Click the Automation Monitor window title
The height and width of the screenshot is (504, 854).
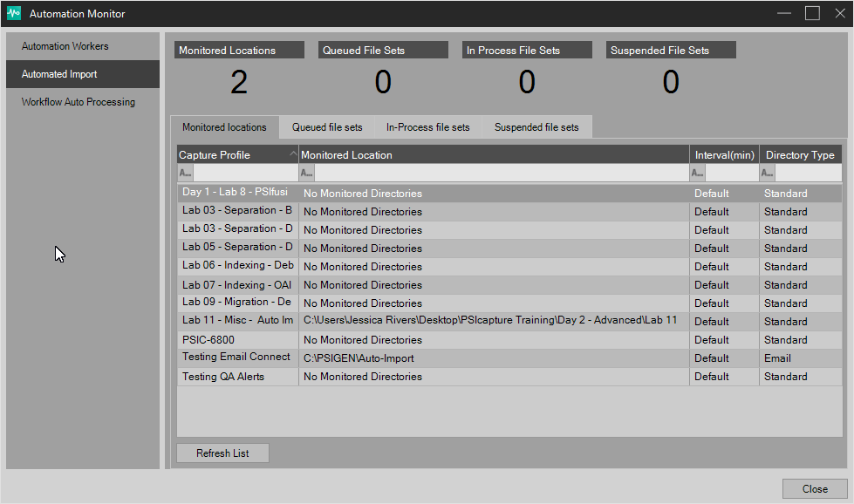[x=78, y=14]
